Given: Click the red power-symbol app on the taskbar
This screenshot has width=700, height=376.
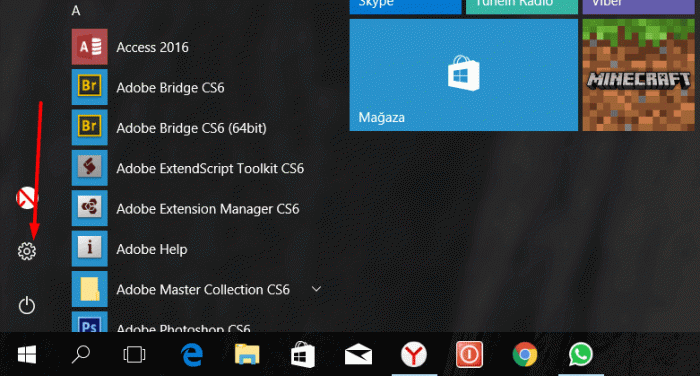Looking at the screenshot, I should (x=469, y=355).
